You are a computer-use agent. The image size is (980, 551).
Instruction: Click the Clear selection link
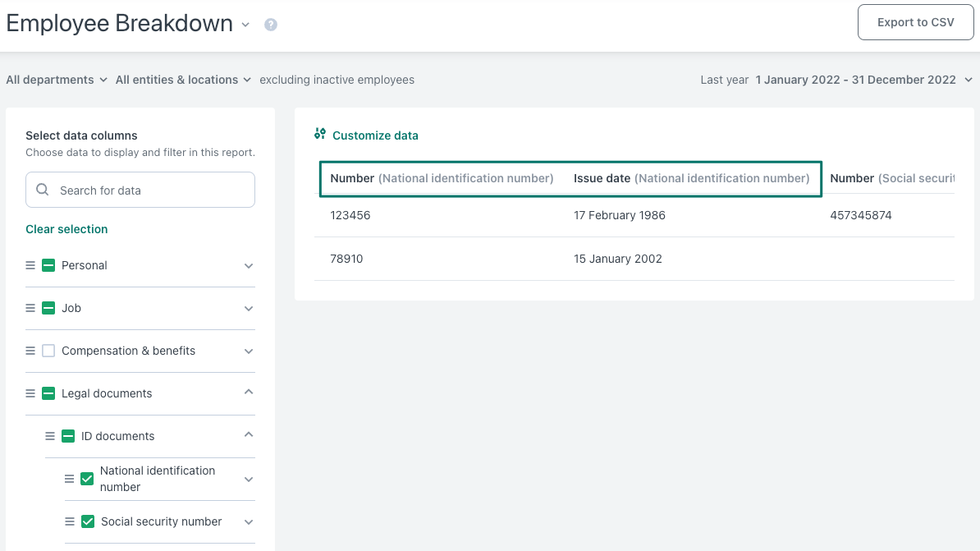tap(66, 229)
